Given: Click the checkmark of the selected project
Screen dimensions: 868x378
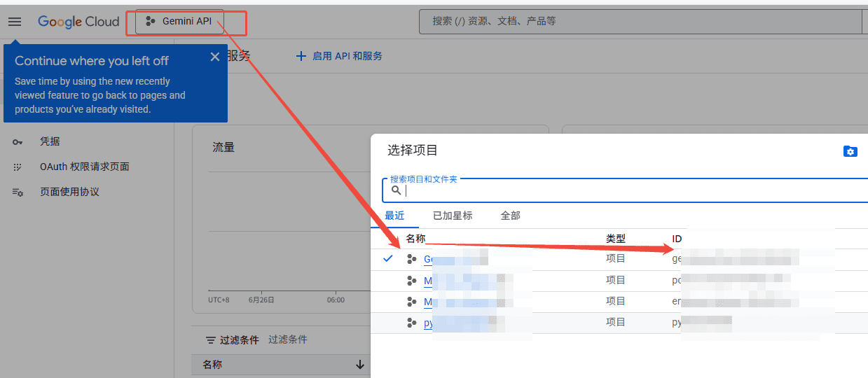Looking at the screenshot, I should click(x=388, y=259).
